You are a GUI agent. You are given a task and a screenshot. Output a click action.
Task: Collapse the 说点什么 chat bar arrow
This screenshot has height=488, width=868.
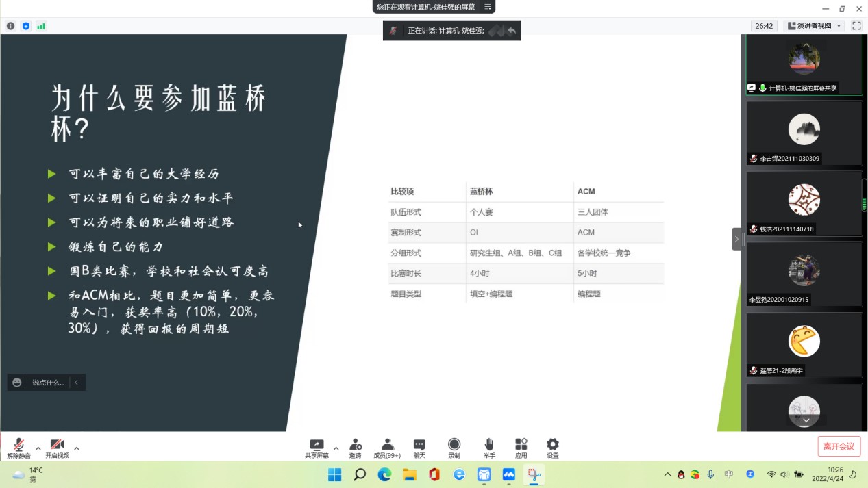77,383
